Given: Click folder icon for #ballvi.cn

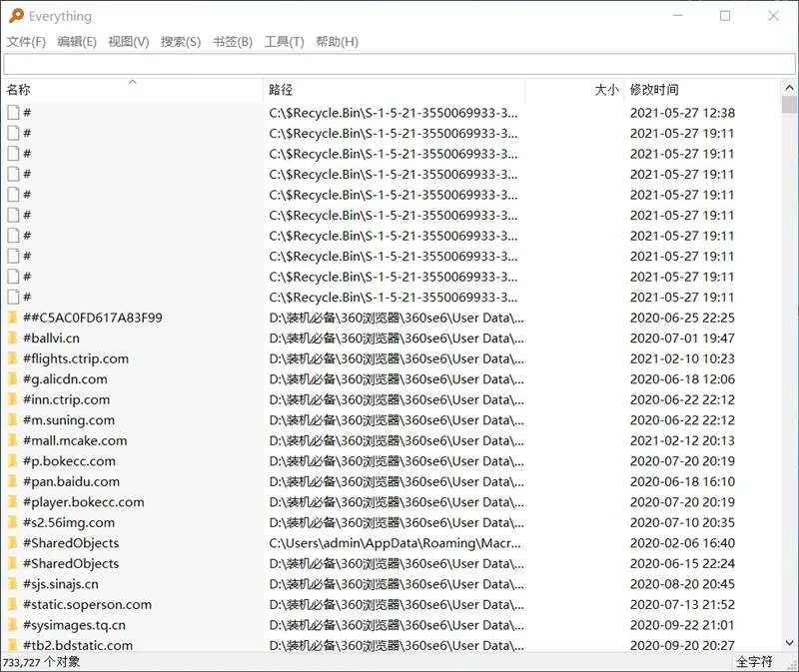Looking at the screenshot, I should click(13, 338).
